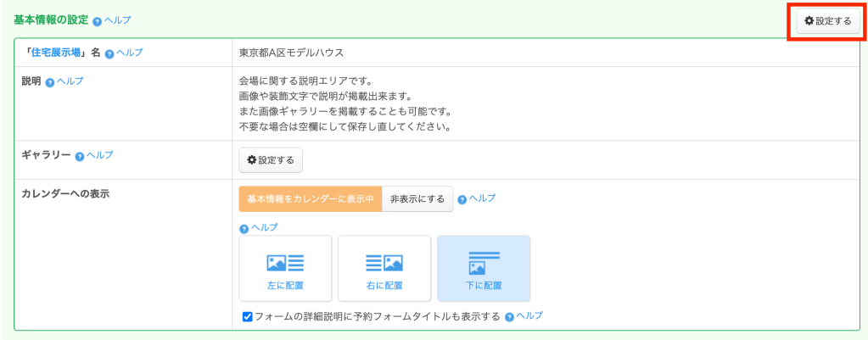The image size is (868, 340).
Task: Select the 下に配置 layout option
Action: pyautogui.click(x=483, y=269)
